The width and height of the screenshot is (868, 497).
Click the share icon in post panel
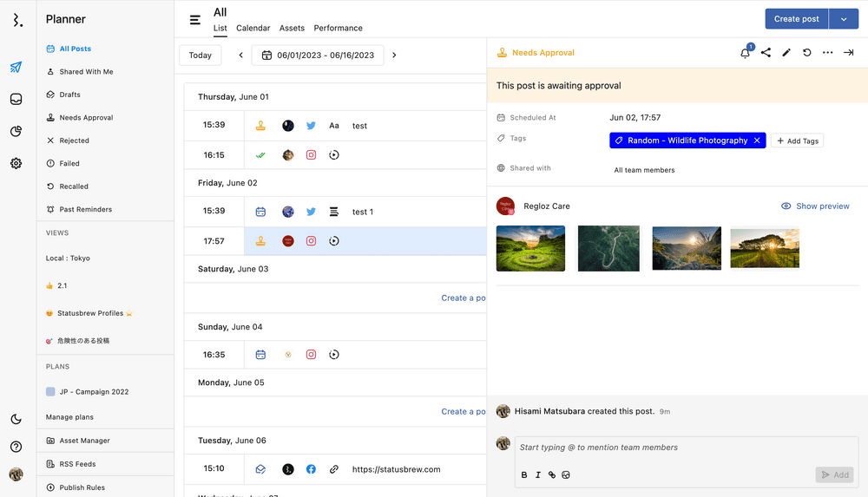coord(766,53)
